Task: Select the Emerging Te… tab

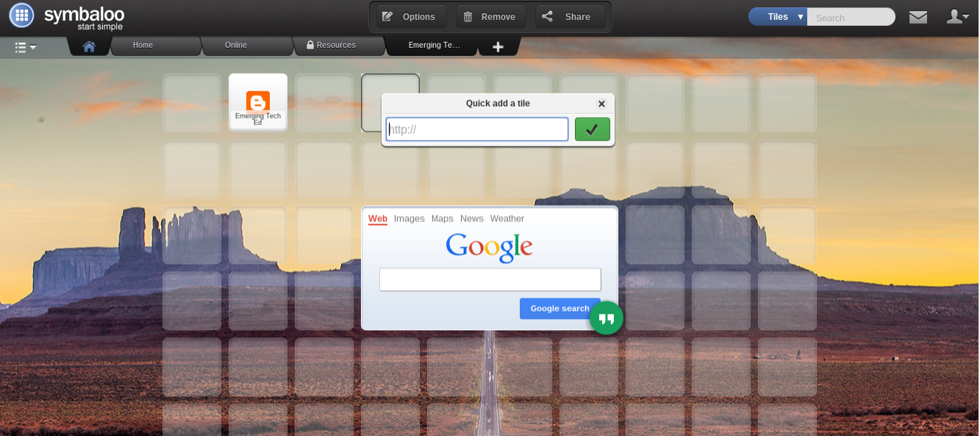Action: tap(432, 46)
